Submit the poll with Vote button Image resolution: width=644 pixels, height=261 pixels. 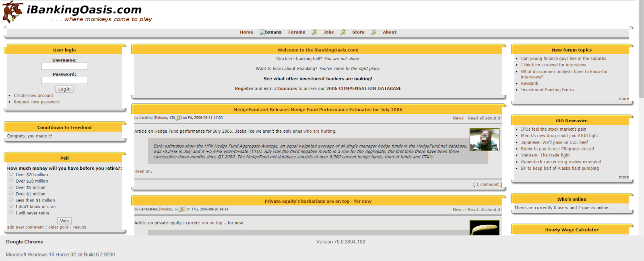click(64, 221)
